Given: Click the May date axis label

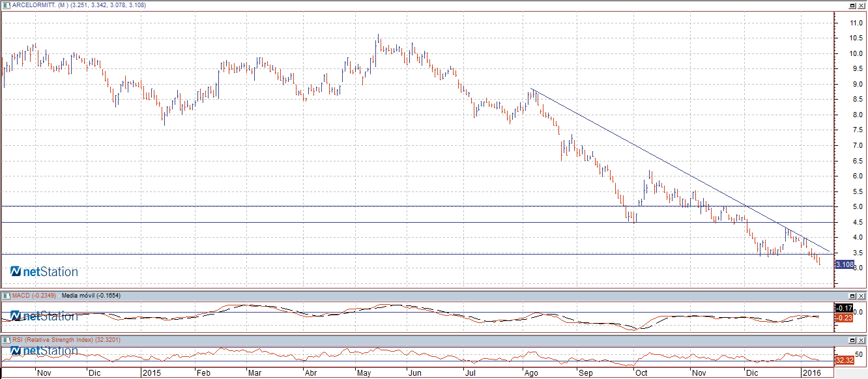Looking at the screenshot, I should 362,374.
